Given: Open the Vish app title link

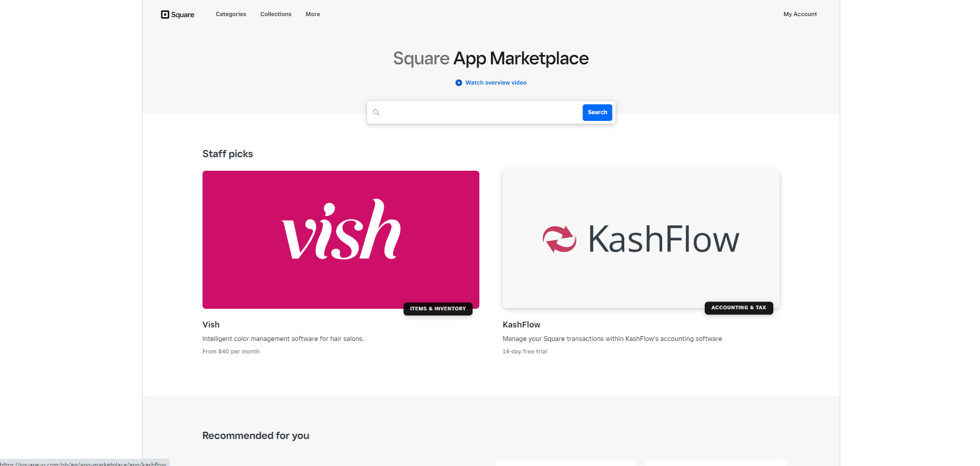Looking at the screenshot, I should [x=211, y=325].
